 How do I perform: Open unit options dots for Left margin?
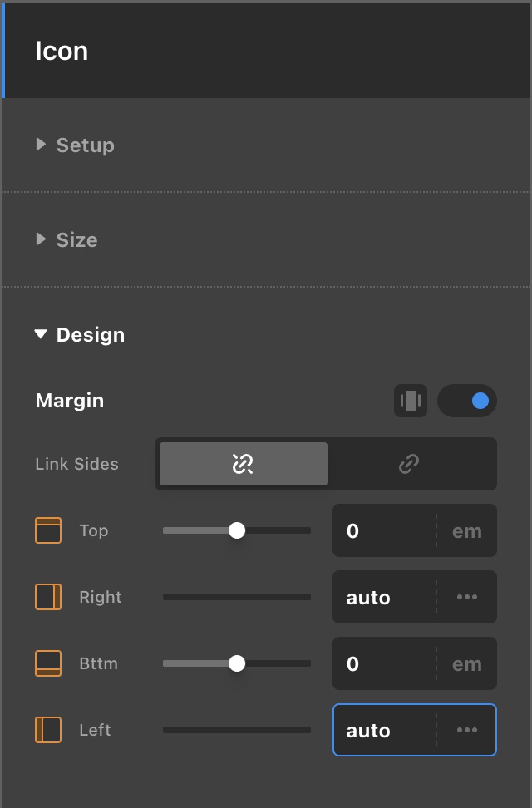tap(467, 730)
